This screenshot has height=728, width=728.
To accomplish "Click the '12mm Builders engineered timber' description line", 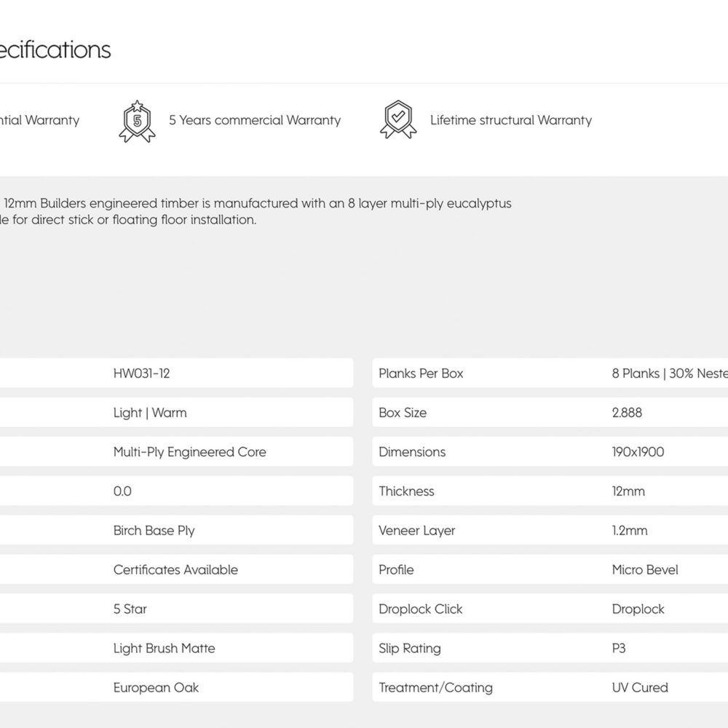I will pos(256,203).
